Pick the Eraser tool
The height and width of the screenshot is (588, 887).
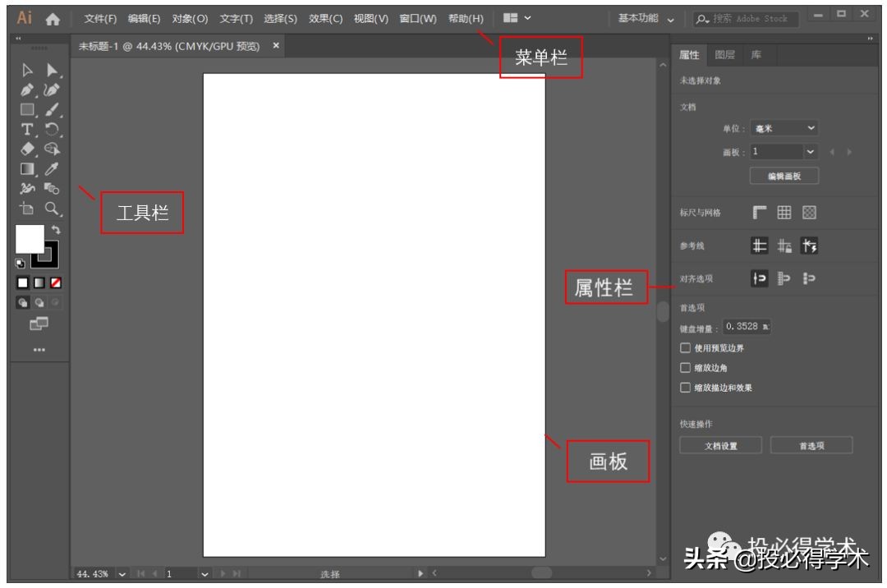[x=26, y=149]
